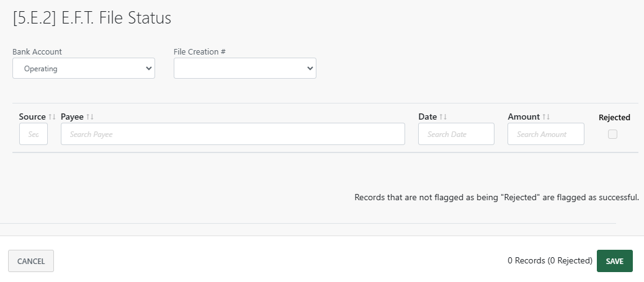644x282 pixels.
Task: Select the Search Amount input
Action: tap(545, 134)
